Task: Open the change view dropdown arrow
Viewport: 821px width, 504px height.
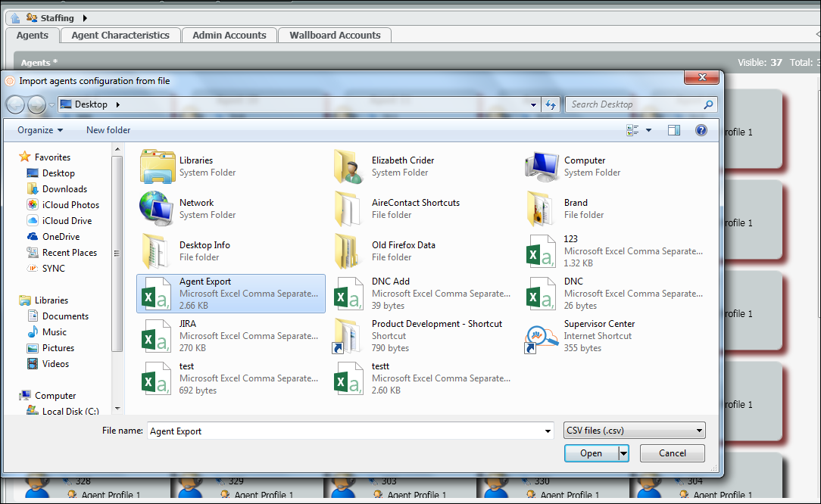Action: click(x=648, y=130)
